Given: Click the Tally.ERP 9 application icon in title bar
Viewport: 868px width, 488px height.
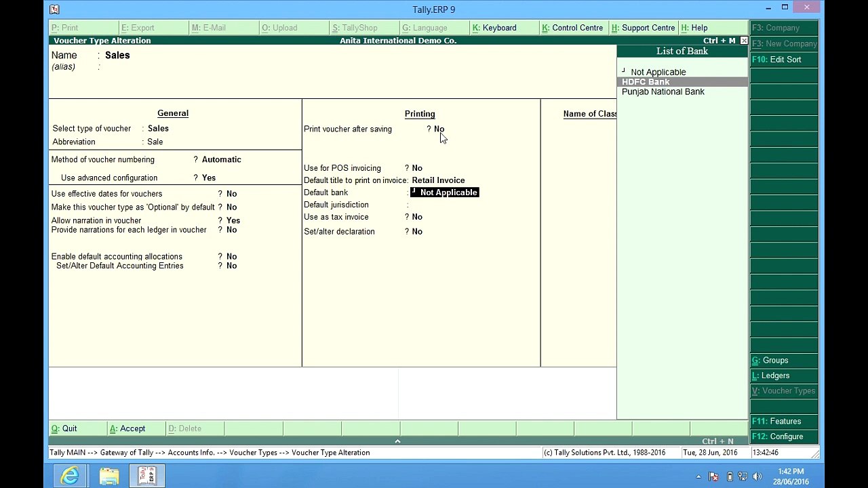Looking at the screenshot, I should pos(54,9).
